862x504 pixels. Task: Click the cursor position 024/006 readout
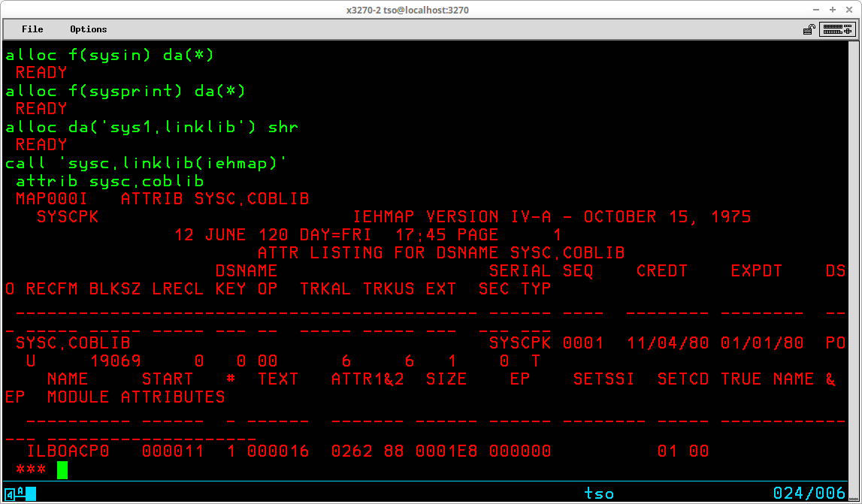point(809,493)
